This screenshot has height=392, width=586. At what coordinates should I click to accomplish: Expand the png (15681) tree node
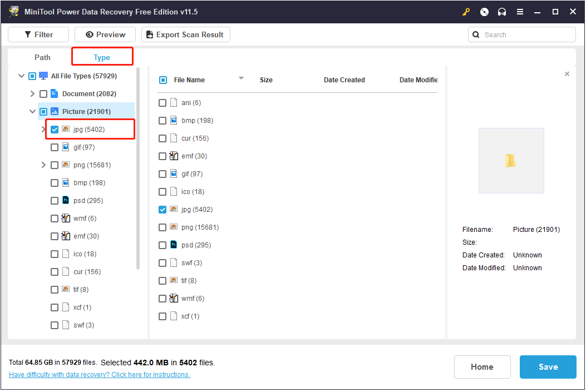point(43,165)
